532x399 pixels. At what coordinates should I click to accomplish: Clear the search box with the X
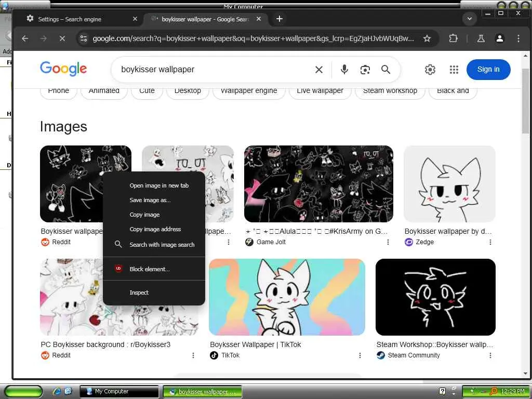[318, 70]
